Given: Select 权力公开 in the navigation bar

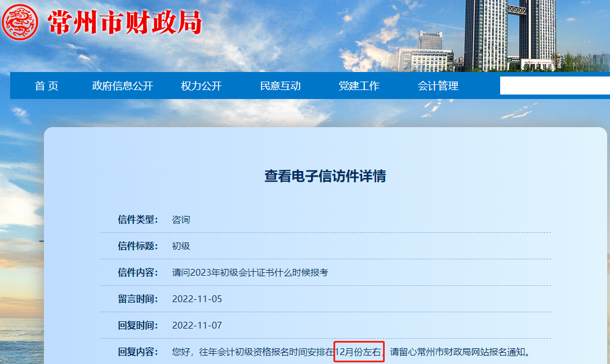Looking at the screenshot, I should pyautogui.click(x=201, y=86).
